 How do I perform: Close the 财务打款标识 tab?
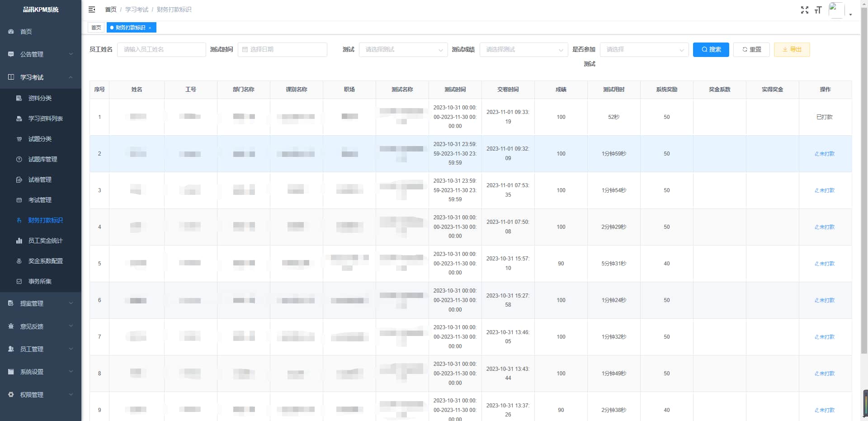coord(150,28)
